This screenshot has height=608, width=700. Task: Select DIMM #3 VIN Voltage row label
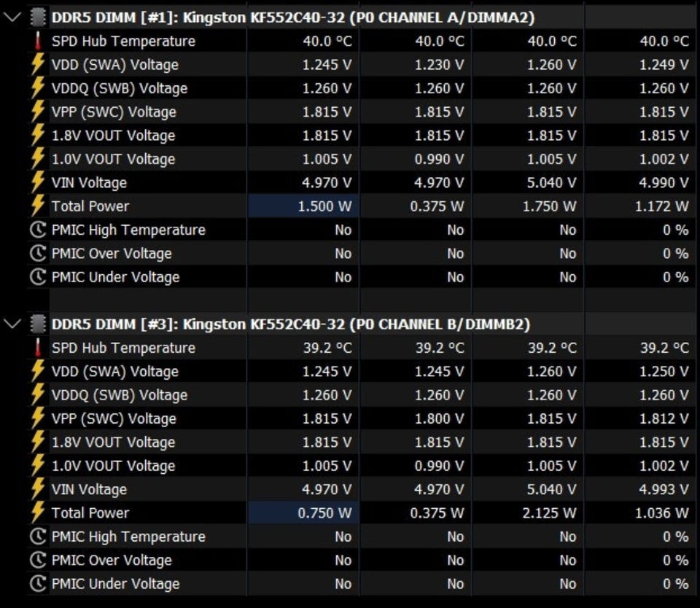[89, 490]
